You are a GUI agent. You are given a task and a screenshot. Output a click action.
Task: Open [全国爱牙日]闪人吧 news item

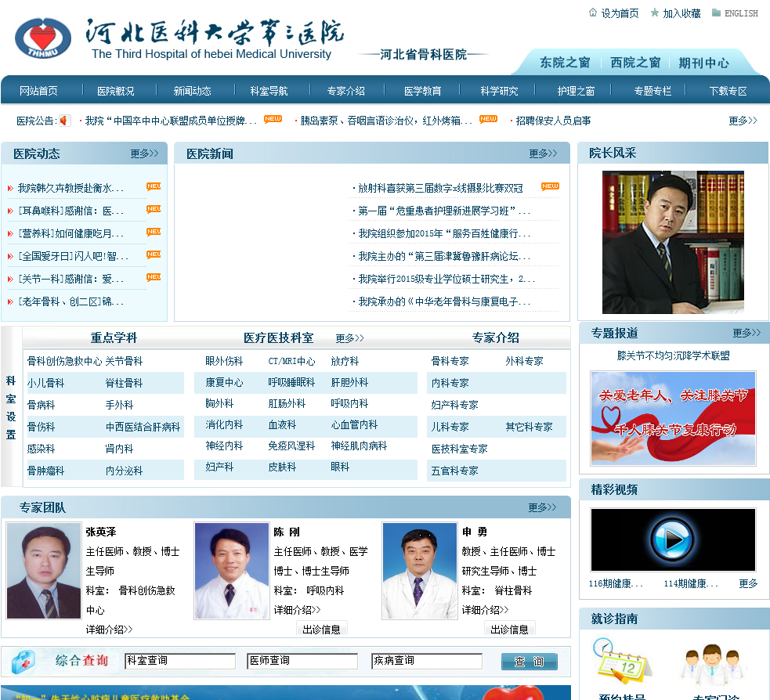[73, 256]
